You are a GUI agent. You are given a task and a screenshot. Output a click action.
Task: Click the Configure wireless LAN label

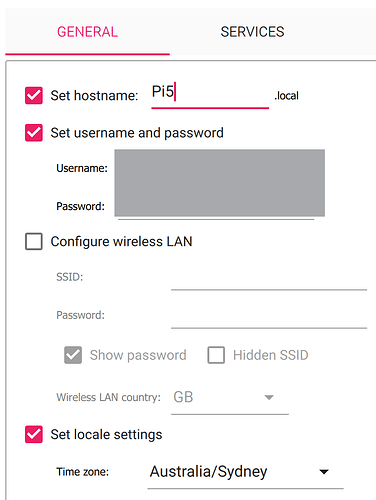tap(121, 242)
